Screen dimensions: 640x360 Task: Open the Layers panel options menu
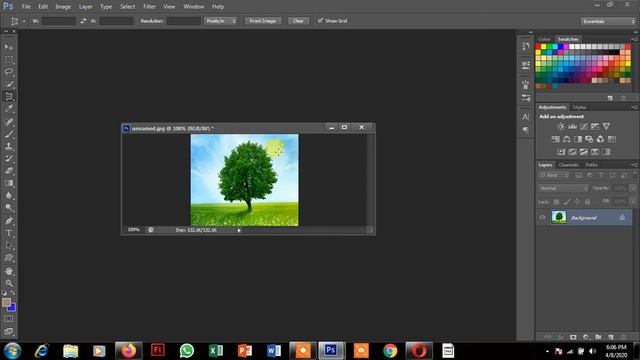pyautogui.click(x=634, y=165)
